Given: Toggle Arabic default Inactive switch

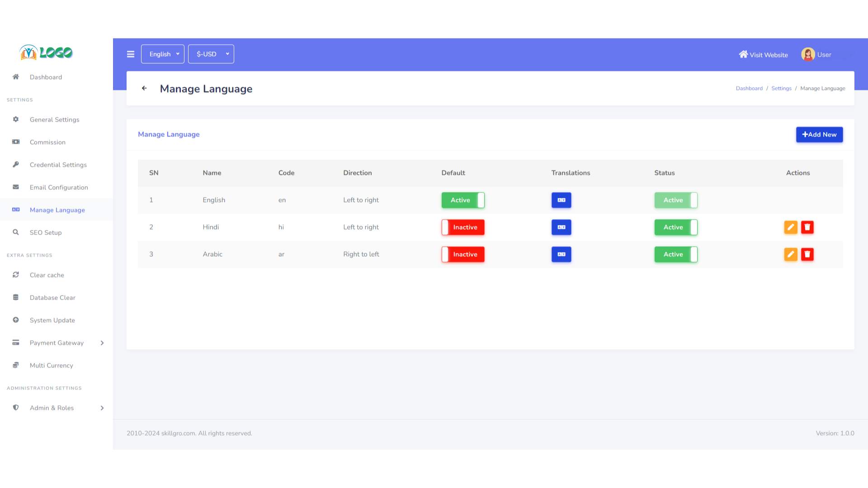Looking at the screenshot, I should 463,254.
